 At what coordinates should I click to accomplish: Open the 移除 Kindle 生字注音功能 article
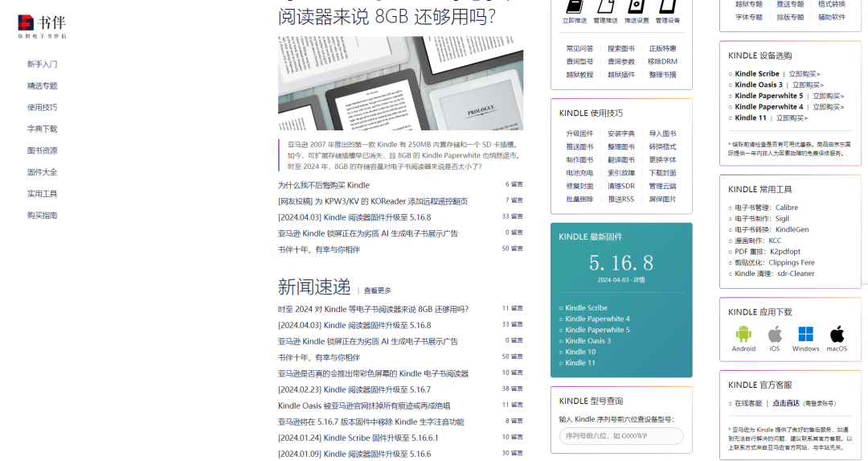pos(371,422)
